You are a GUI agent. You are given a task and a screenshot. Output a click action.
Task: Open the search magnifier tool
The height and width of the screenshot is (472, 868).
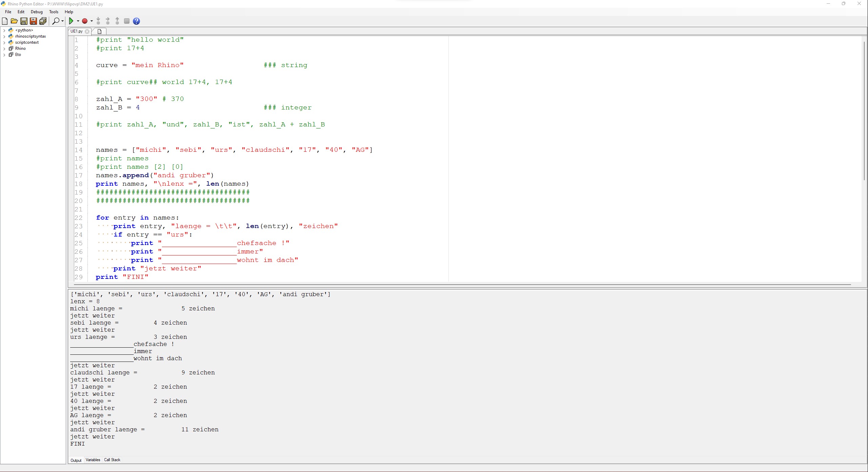(x=56, y=21)
